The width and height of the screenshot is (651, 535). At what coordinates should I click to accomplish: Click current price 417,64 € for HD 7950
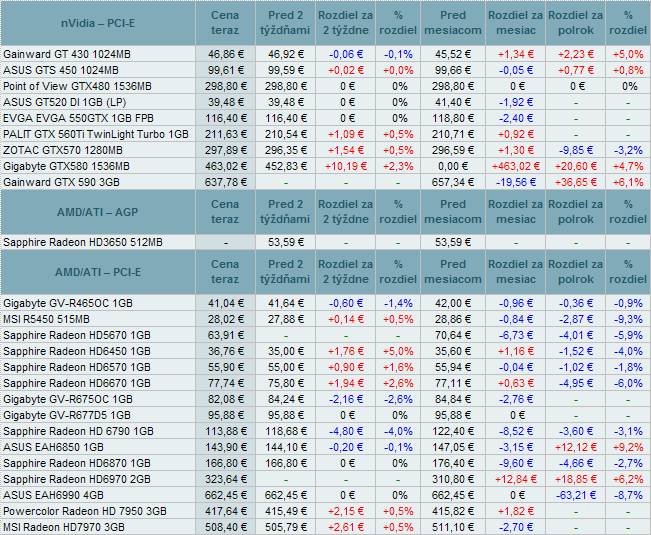coord(226,511)
